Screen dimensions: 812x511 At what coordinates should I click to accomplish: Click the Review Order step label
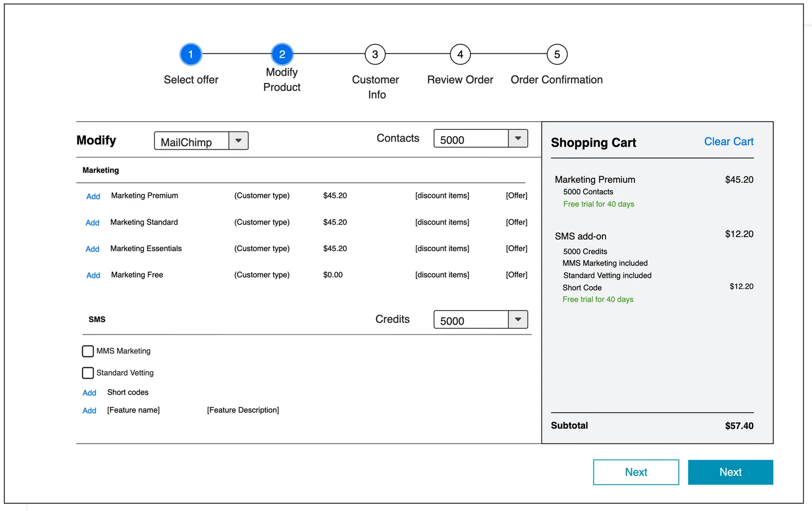pyautogui.click(x=460, y=80)
